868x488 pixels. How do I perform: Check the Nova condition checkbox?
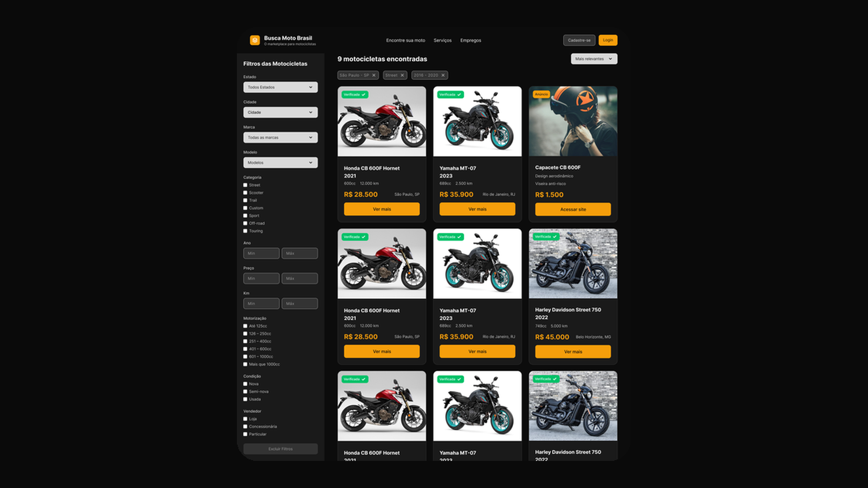(x=245, y=384)
